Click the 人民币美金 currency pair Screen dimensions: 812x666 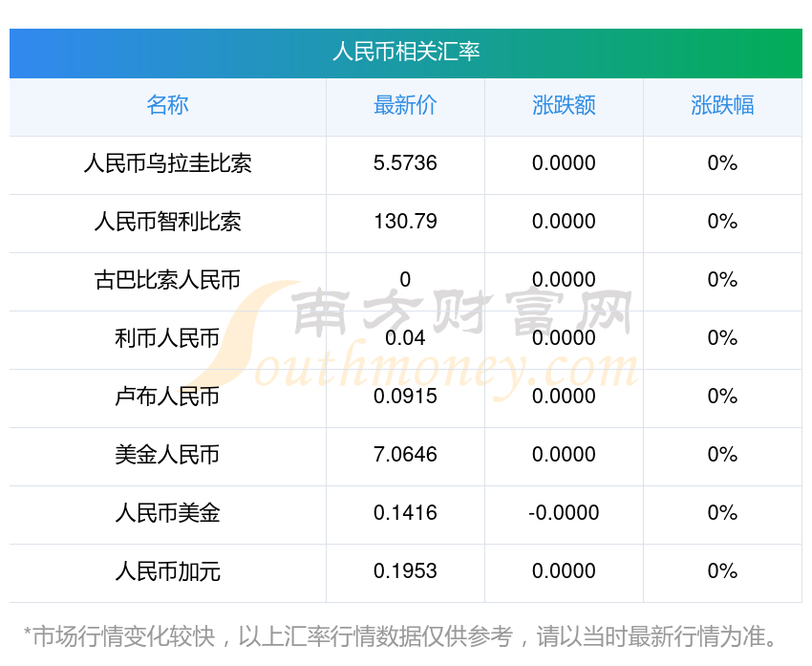(x=167, y=513)
